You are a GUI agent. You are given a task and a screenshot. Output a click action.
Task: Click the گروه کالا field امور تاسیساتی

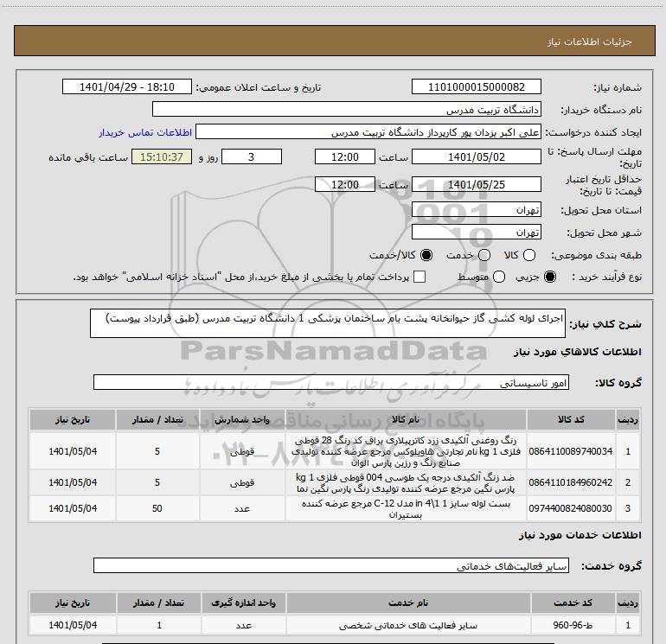[x=331, y=382]
